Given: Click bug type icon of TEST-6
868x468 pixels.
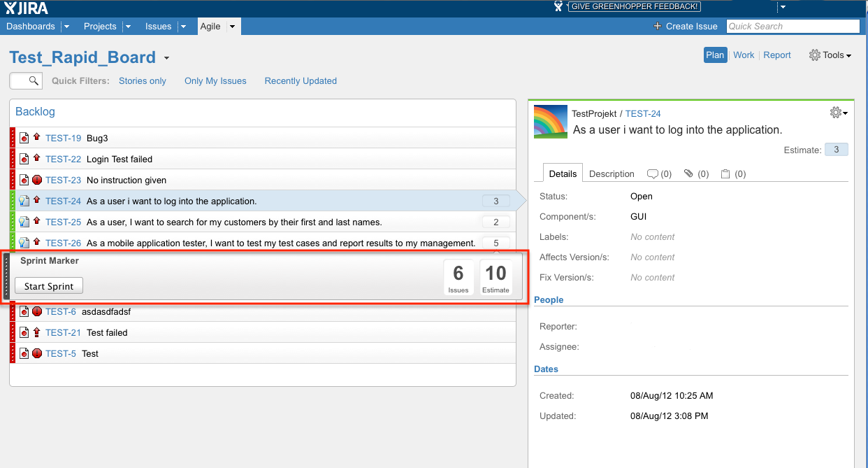Looking at the screenshot, I should (24, 311).
